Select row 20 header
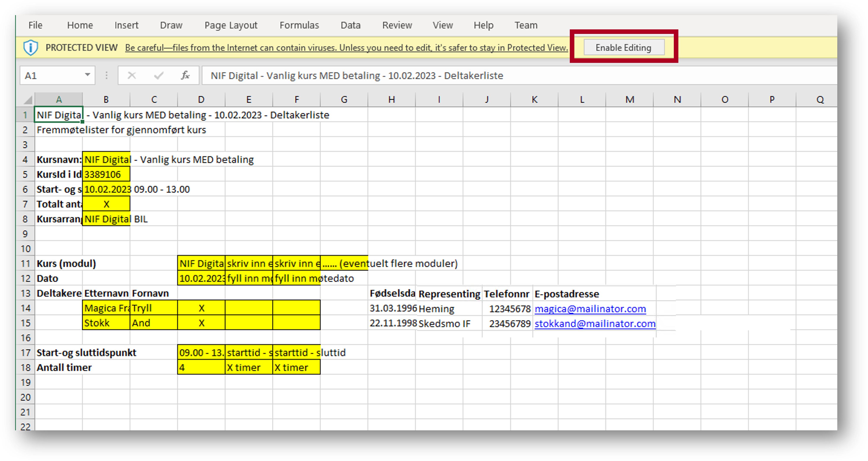 [x=25, y=397]
